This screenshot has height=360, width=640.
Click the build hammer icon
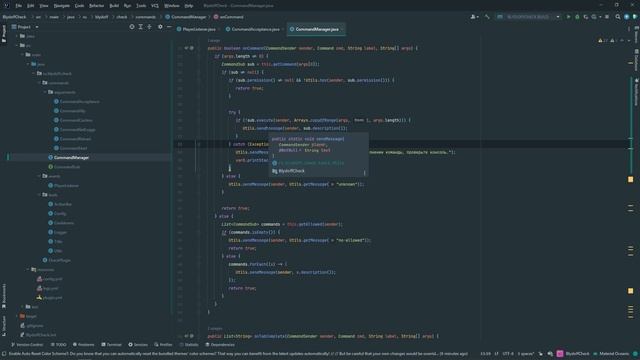tap(487, 17)
